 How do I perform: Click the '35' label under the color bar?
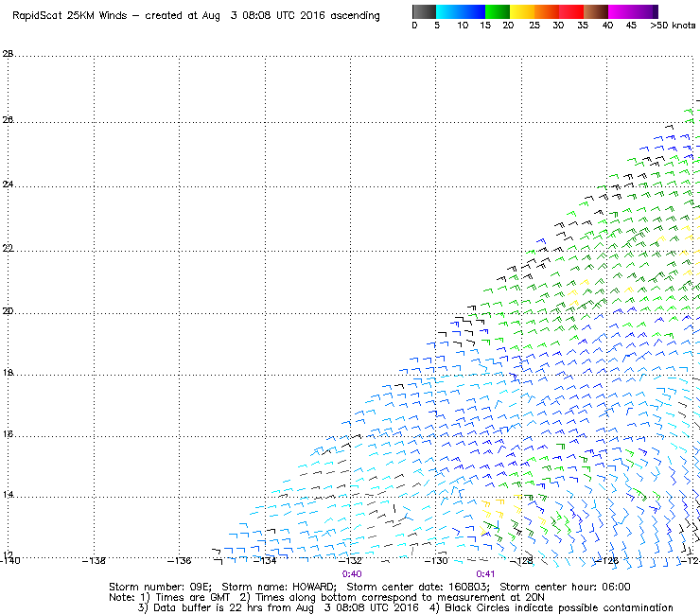(x=583, y=25)
